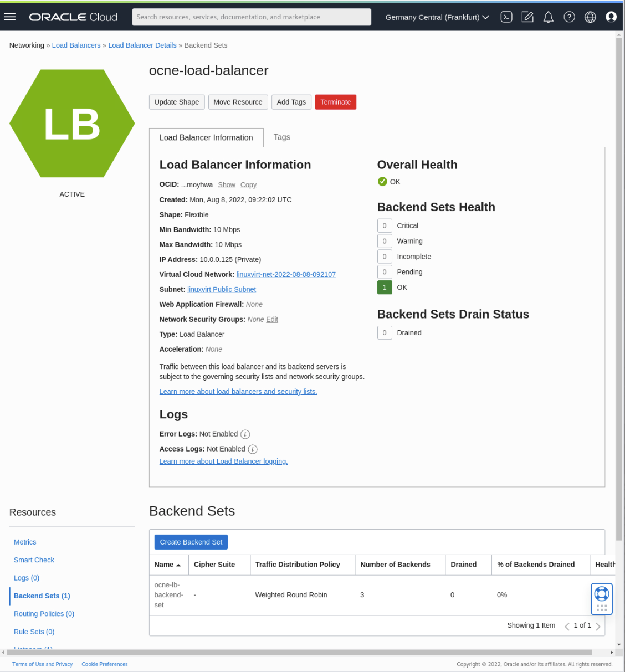Click the Terminate button
The image size is (625, 672).
point(335,101)
